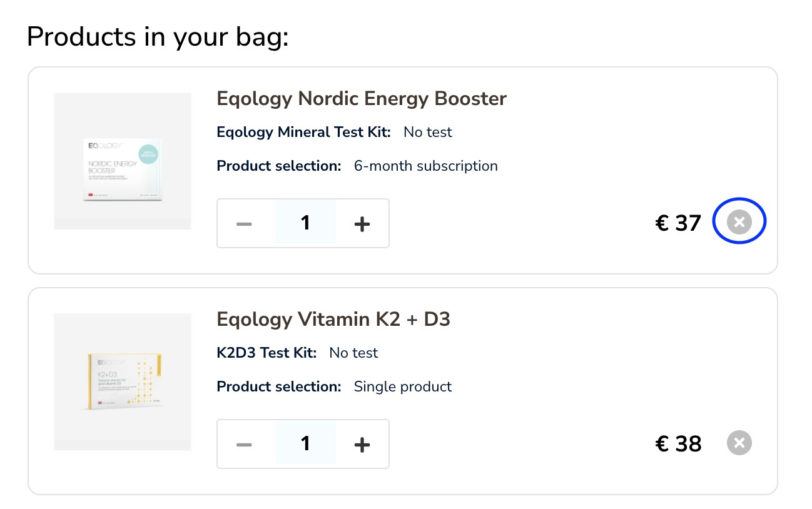Click 'No test' beside Eqology Mineral Test Kit
Image resolution: width=812 pixels, height=509 pixels.
click(x=428, y=133)
